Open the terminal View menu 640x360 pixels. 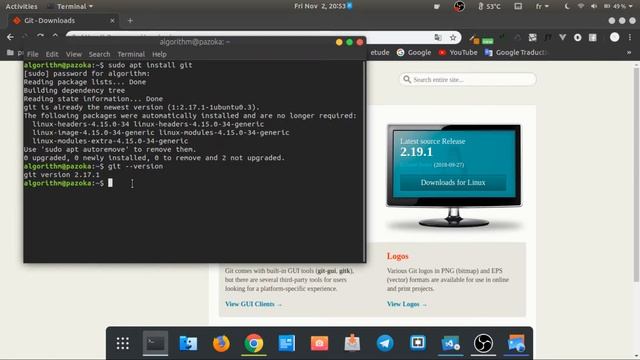[x=74, y=54]
